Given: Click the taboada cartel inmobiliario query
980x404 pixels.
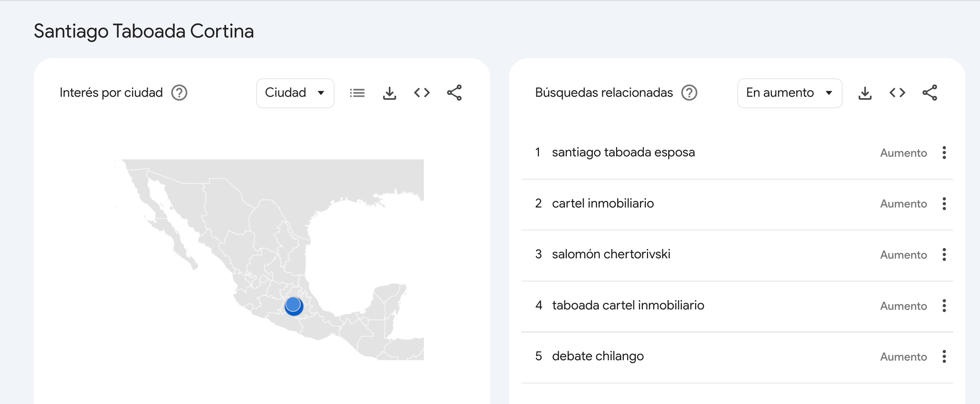Looking at the screenshot, I should pos(628,305).
